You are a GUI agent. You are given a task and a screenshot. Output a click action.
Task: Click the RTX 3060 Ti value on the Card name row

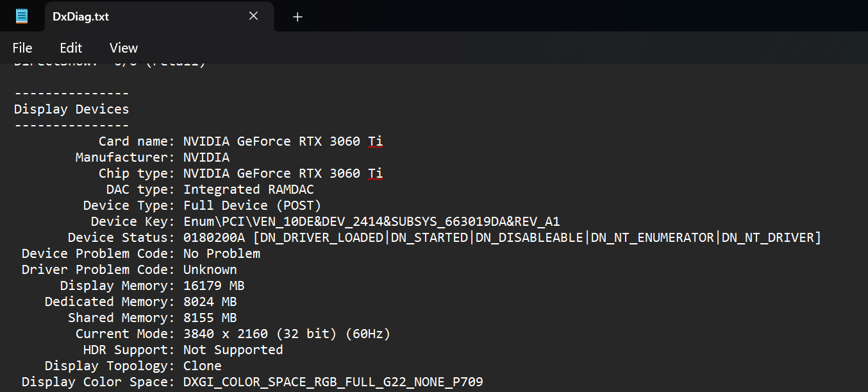tap(283, 141)
